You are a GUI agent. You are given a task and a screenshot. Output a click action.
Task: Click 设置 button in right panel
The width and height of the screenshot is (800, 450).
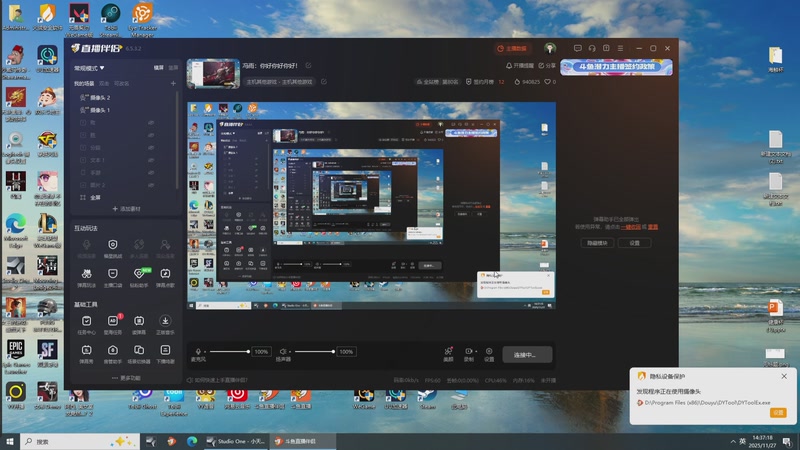pyautogui.click(x=634, y=243)
